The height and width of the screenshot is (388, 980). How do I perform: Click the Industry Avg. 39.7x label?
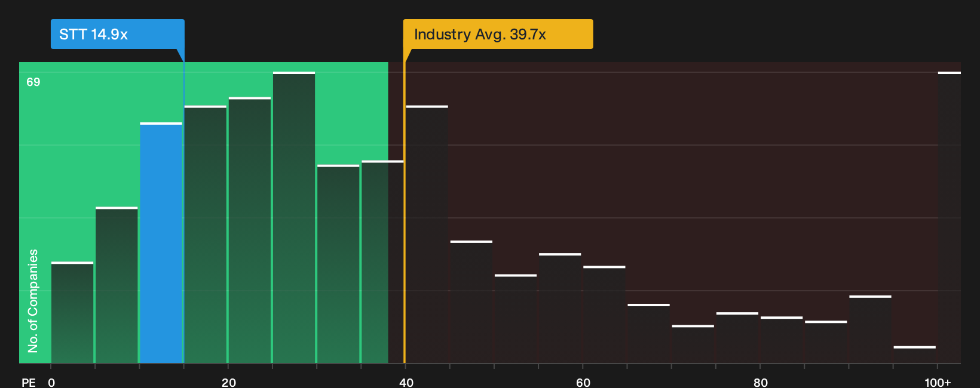[498, 34]
